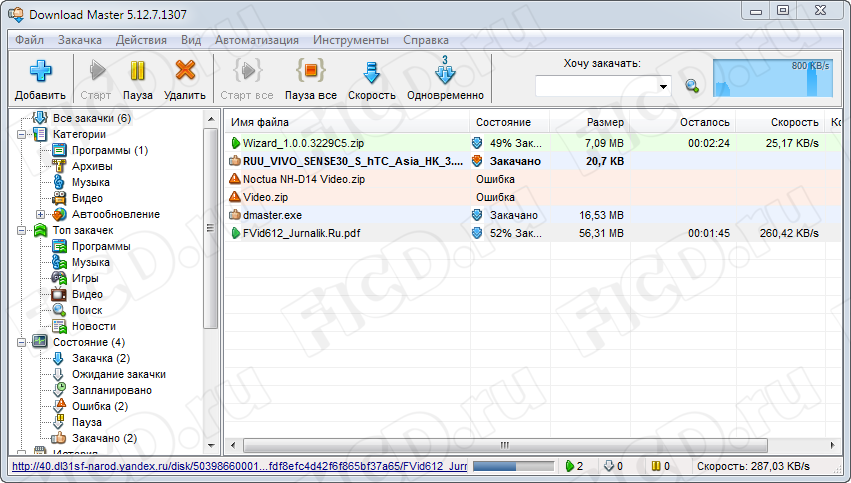Show Запланировано downloads
This screenshot has height=483, width=851.
point(112,390)
